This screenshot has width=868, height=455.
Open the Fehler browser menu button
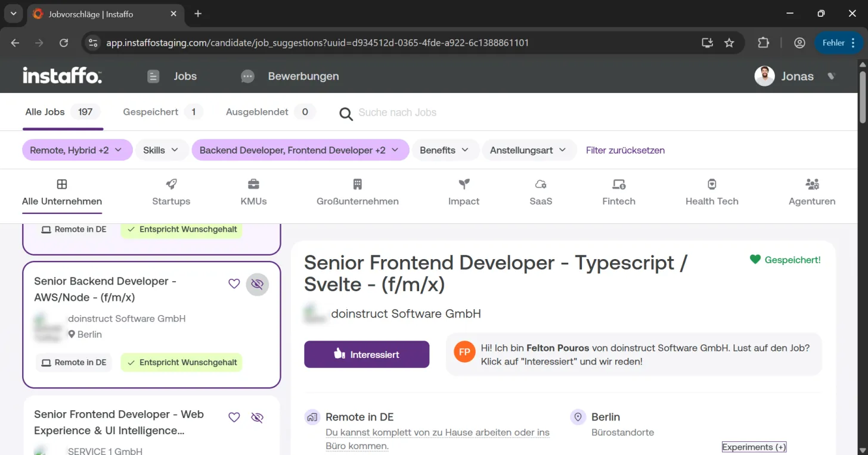click(x=839, y=43)
